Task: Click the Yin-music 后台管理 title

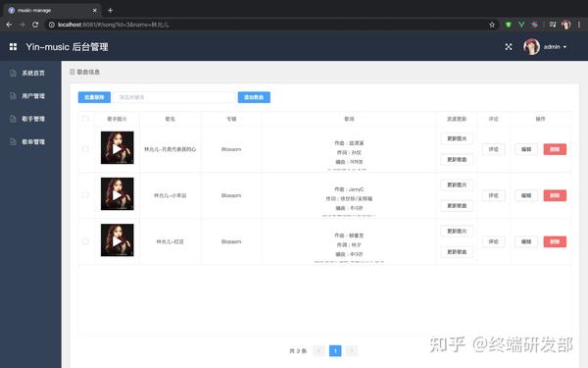Action: [x=67, y=47]
